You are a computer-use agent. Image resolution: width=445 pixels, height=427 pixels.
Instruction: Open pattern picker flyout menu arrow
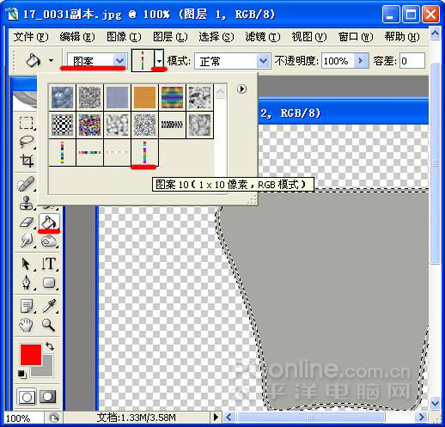(x=242, y=89)
